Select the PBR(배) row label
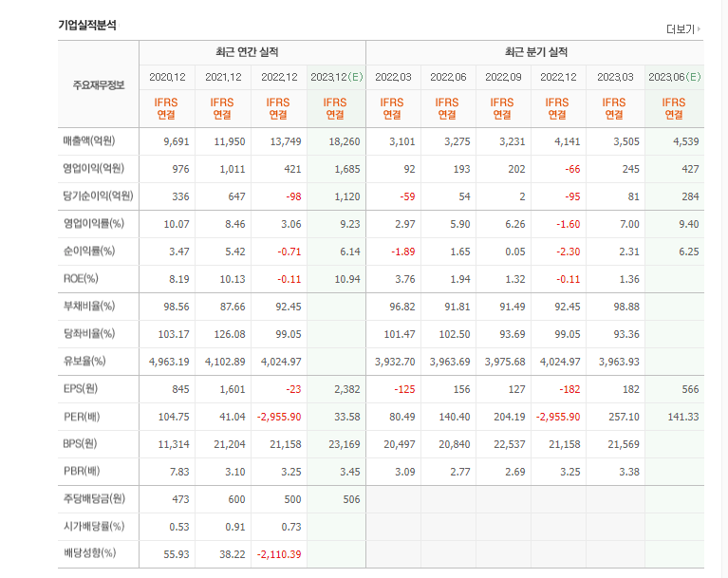The height and width of the screenshot is (578, 728). coord(82,471)
